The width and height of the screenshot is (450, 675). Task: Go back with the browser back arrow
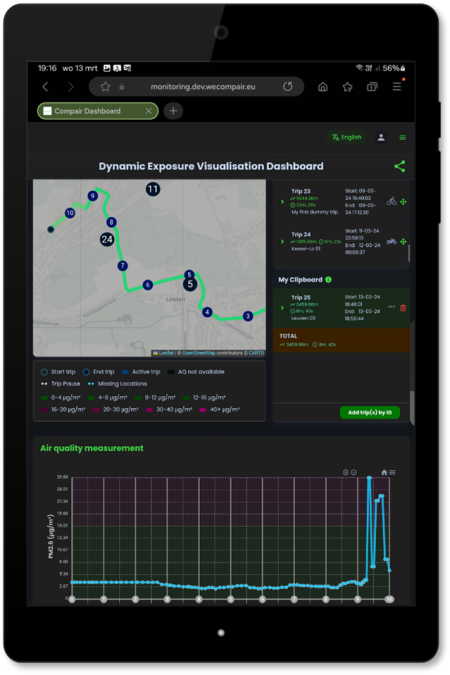point(45,87)
